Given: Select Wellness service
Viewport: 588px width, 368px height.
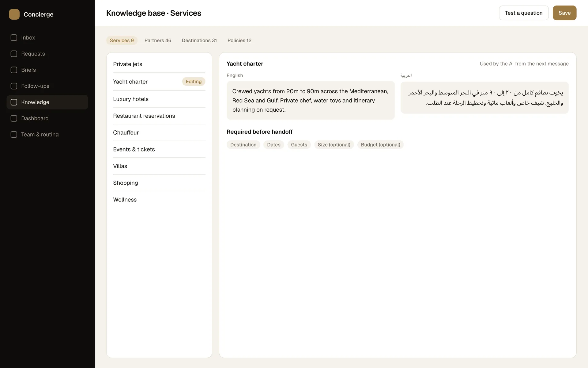Looking at the screenshot, I should click(159, 200).
